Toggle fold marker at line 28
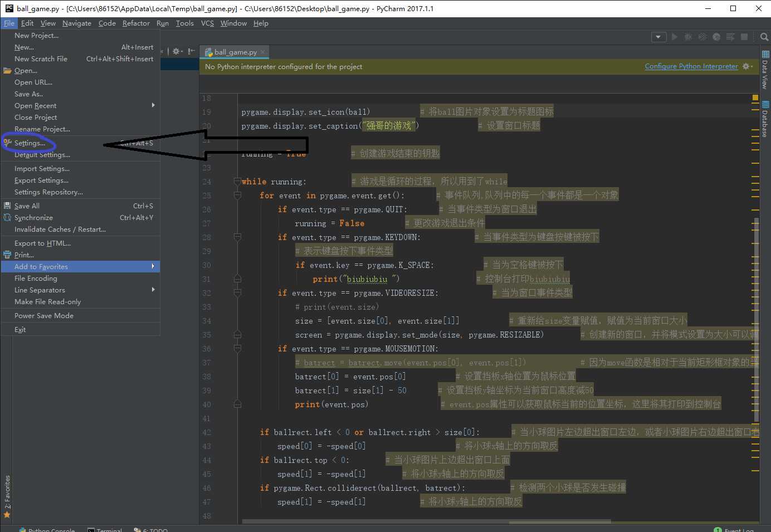The width and height of the screenshot is (771, 532). 237,237
